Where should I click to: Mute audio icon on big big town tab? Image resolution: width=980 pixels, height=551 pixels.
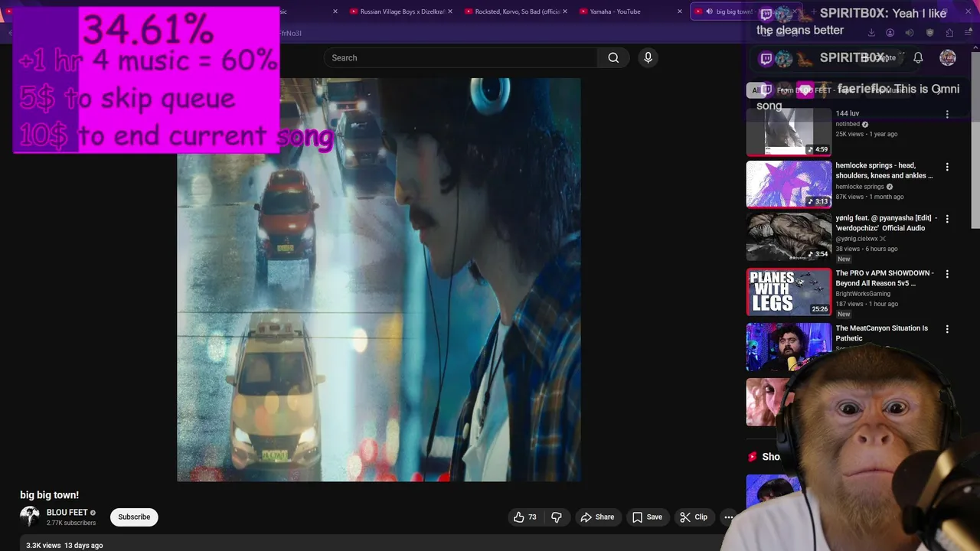[709, 11]
